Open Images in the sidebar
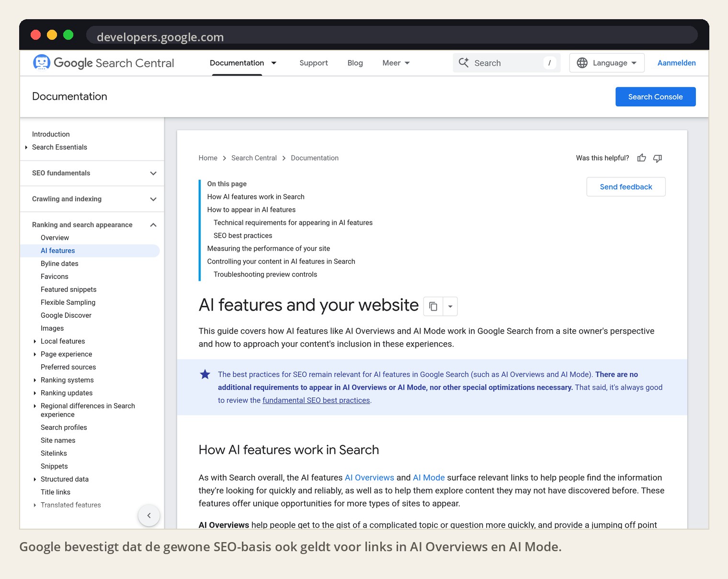This screenshot has width=728, height=579. coord(52,328)
